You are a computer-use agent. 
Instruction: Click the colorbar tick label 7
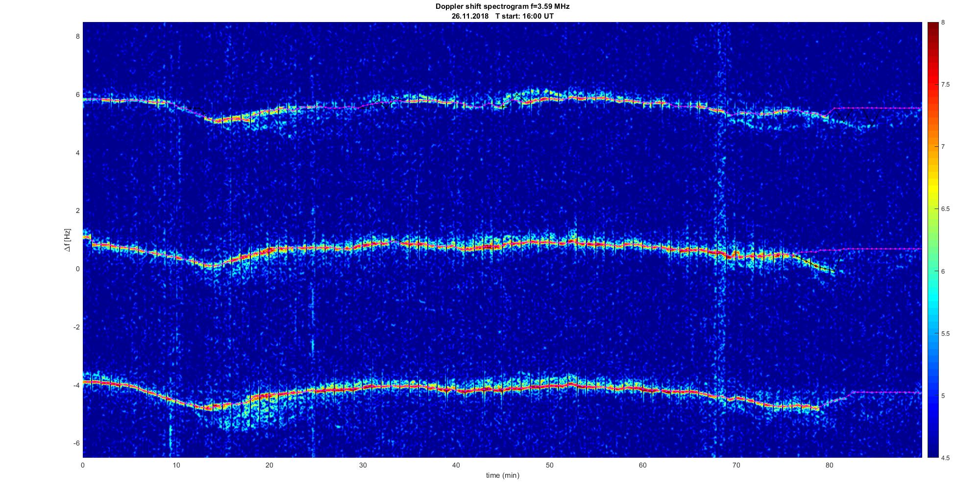(x=943, y=147)
